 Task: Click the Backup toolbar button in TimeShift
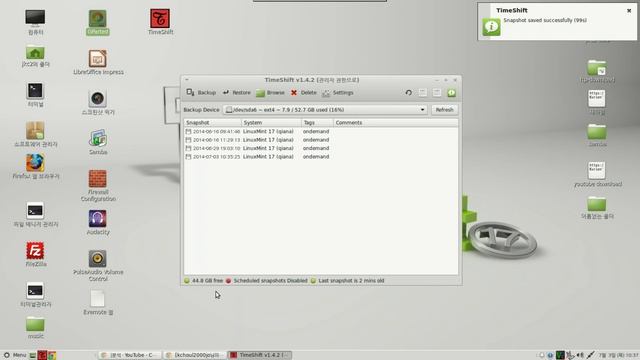point(201,93)
